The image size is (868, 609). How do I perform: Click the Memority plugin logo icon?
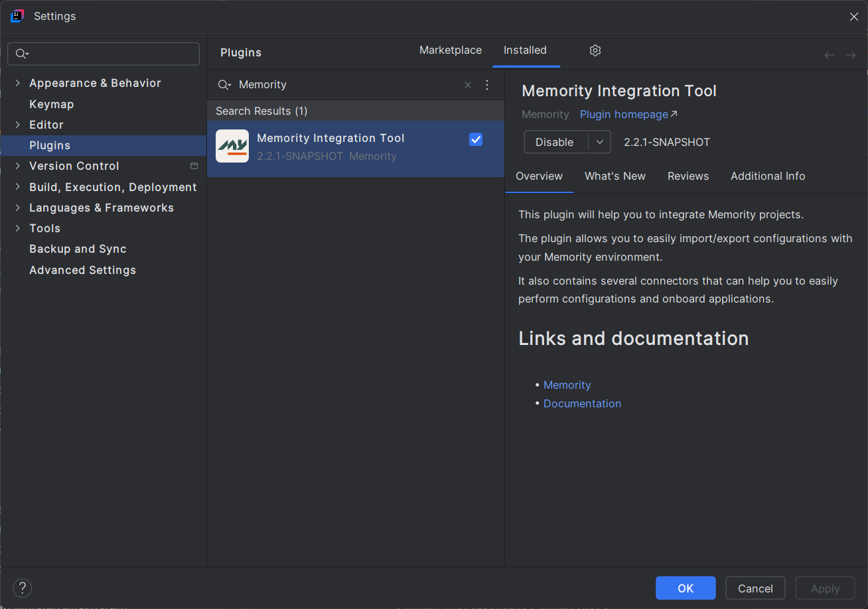(x=232, y=146)
